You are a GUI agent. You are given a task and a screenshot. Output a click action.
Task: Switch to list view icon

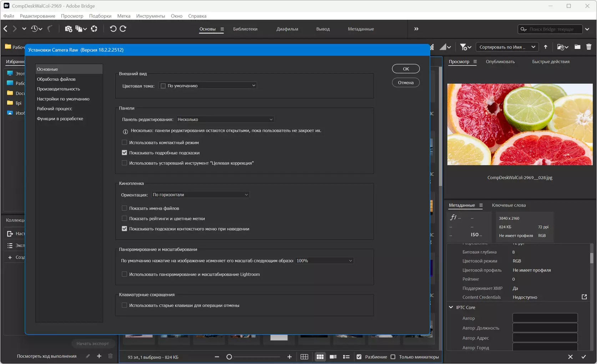[346, 357]
